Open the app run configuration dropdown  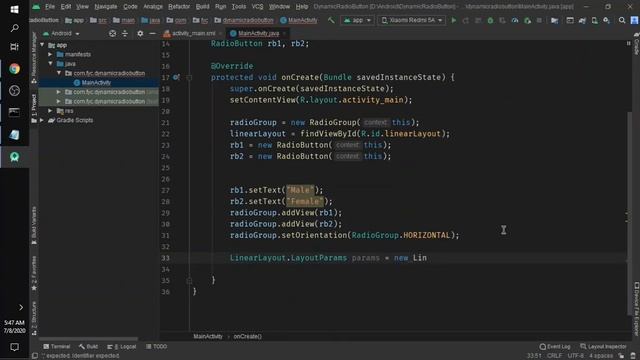click(358, 20)
